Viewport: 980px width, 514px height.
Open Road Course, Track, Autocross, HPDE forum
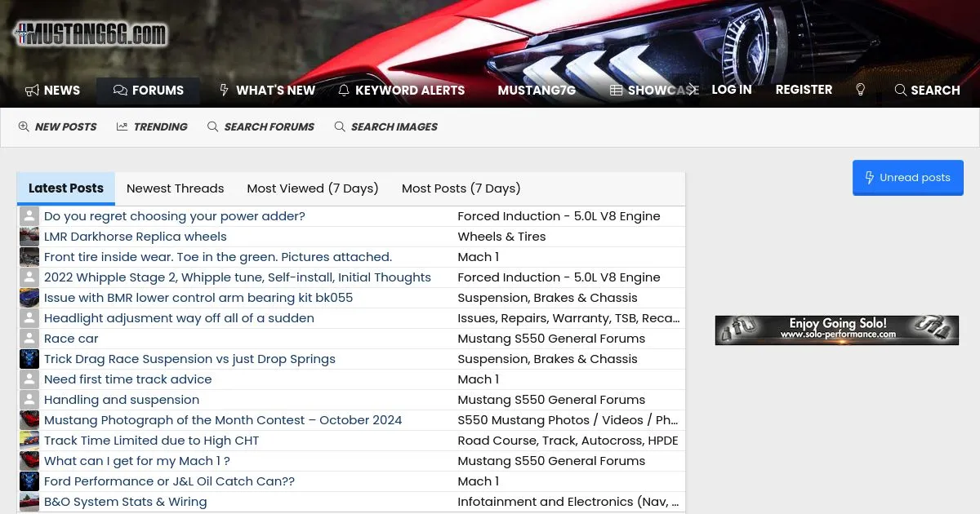point(568,441)
